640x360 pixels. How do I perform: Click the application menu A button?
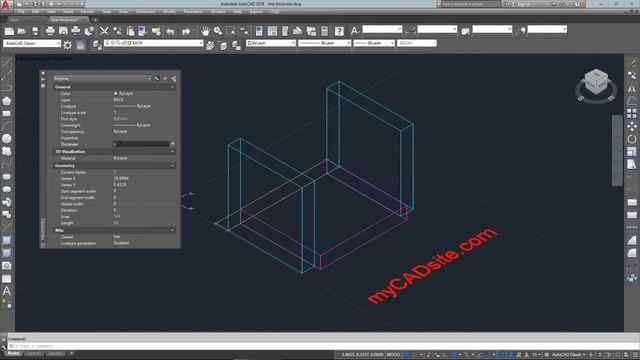click(x=6, y=5)
